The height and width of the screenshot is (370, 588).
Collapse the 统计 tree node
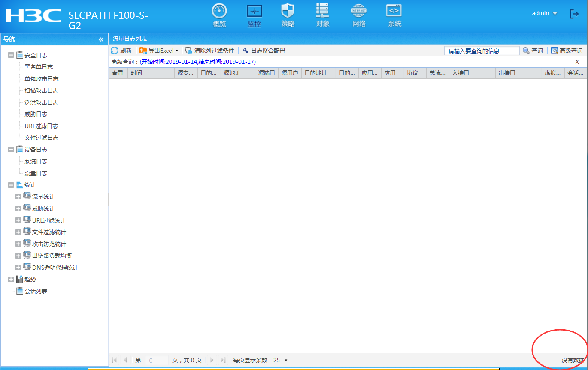pos(11,185)
